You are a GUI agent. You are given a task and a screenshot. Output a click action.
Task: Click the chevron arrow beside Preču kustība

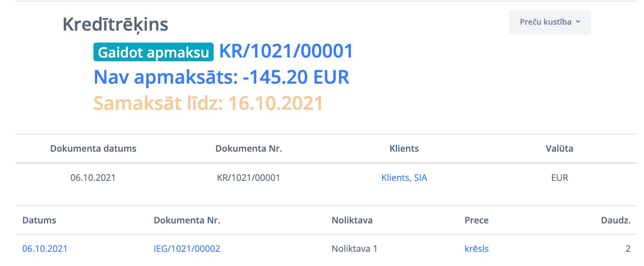coord(578,22)
